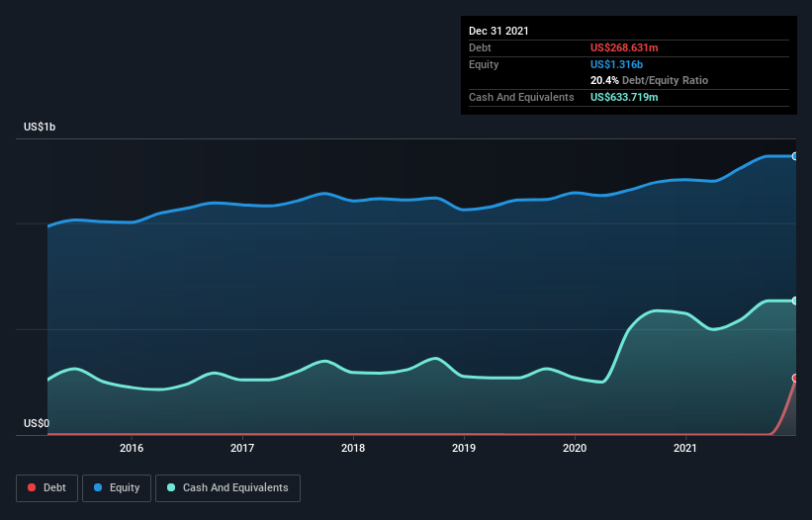The image size is (812, 520).
Task: Click Cash And Equivalents label in tooltip
Action: [x=521, y=97]
